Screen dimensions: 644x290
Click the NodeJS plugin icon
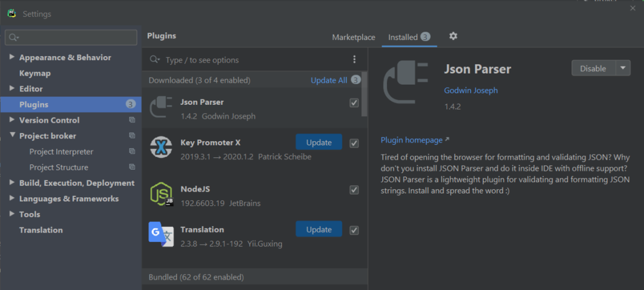coord(162,194)
